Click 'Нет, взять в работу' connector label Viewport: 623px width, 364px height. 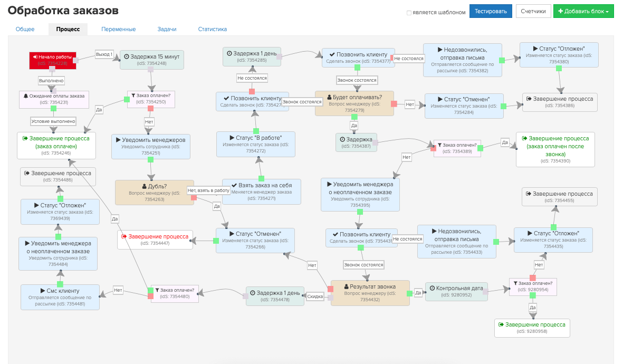click(208, 190)
